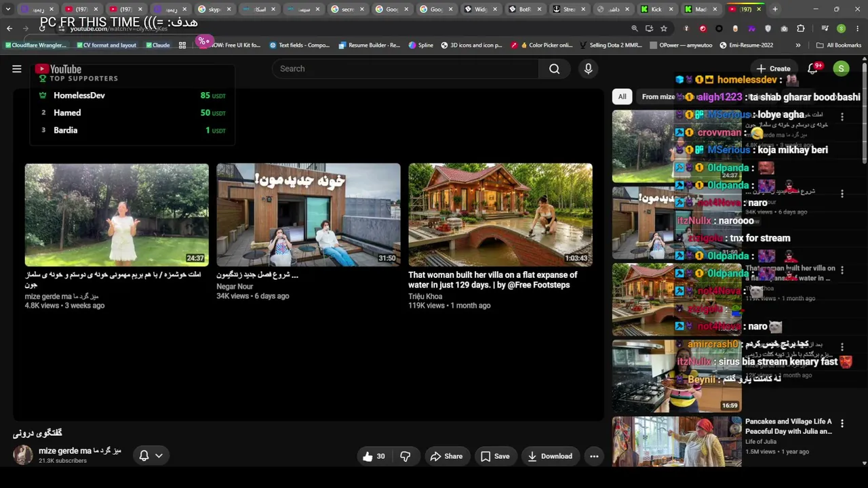
Task: Show hidden bookmarks with the overflow chevron
Action: click(x=798, y=45)
